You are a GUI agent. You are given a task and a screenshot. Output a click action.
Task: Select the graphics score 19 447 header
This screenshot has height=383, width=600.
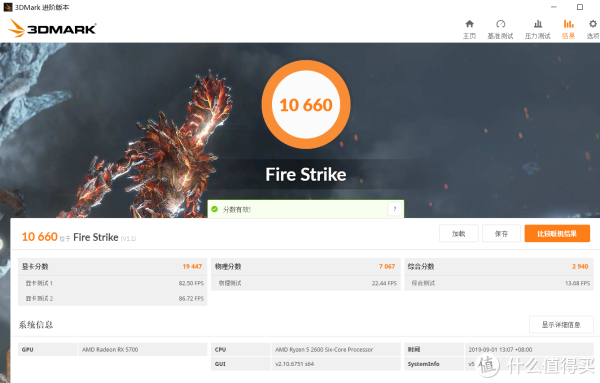point(112,266)
